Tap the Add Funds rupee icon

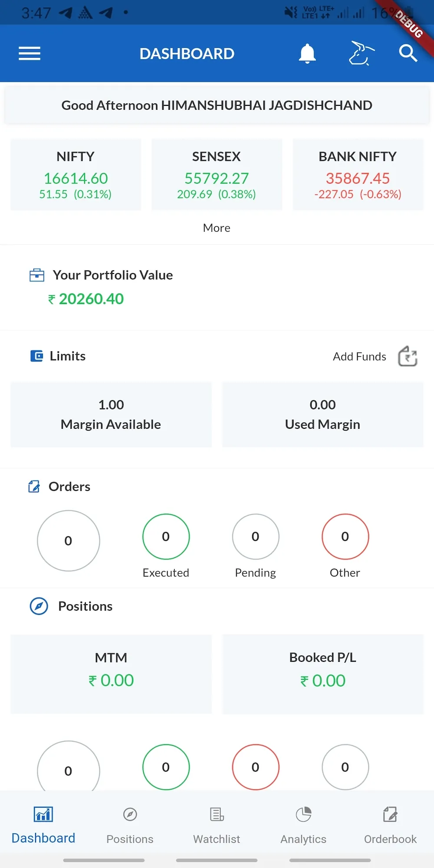[408, 356]
